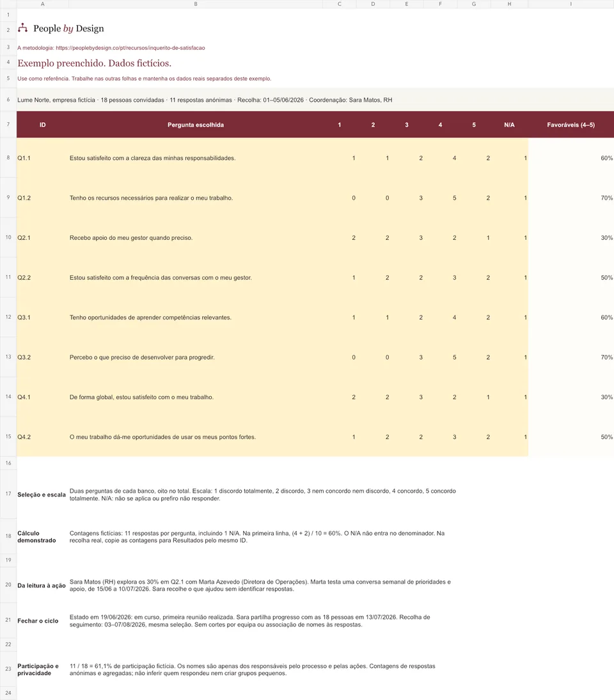Click the 'Da leitura à ação' label
The image size is (614, 700).
pyautogui.click(x=42, y=585)
